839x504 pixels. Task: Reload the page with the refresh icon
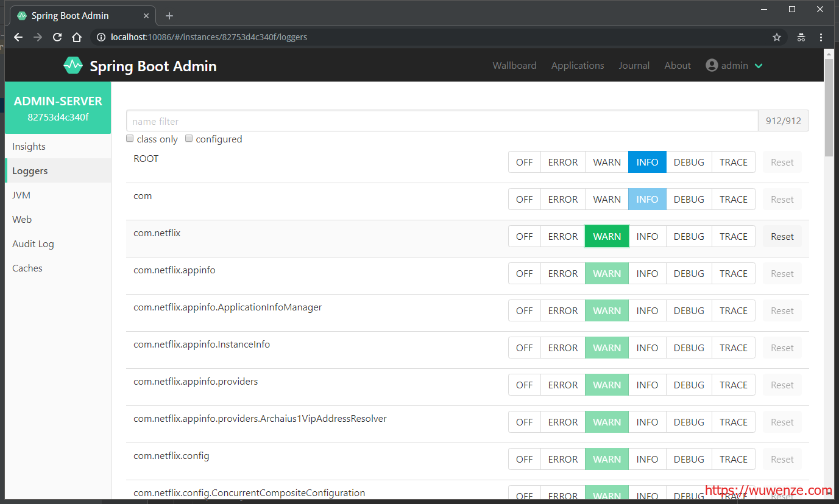click(x=57, y=37)
